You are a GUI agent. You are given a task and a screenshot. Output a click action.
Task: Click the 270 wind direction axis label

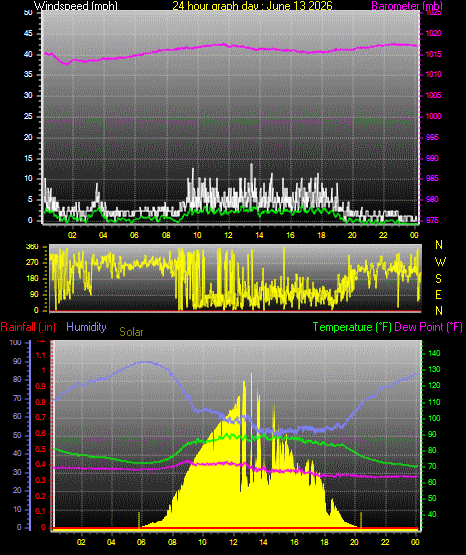(x=32, y=263)
